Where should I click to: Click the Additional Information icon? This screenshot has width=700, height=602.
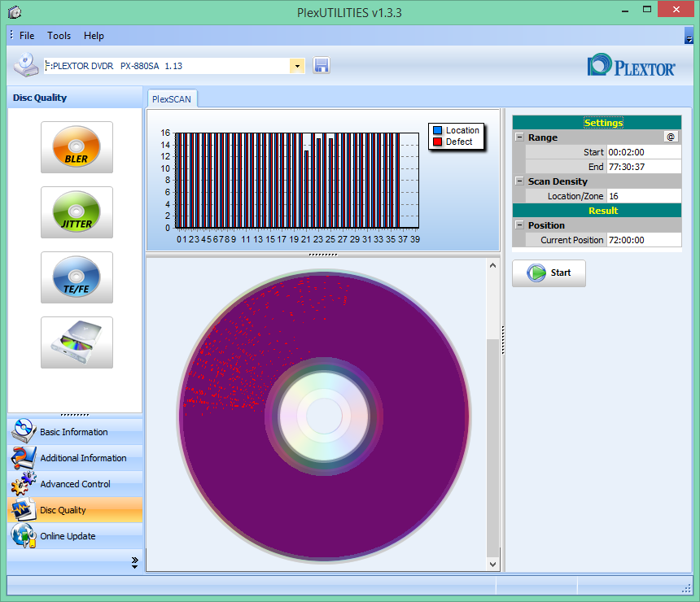point(24,457)
